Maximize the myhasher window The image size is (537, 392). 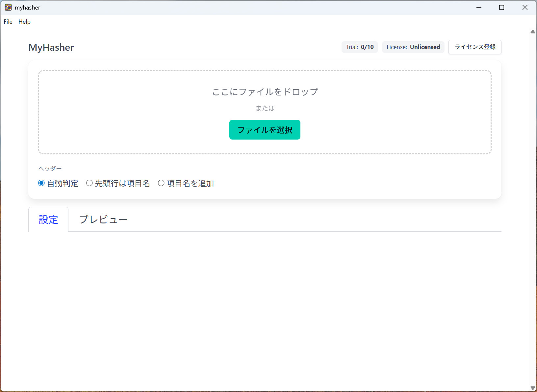(502, 7)
